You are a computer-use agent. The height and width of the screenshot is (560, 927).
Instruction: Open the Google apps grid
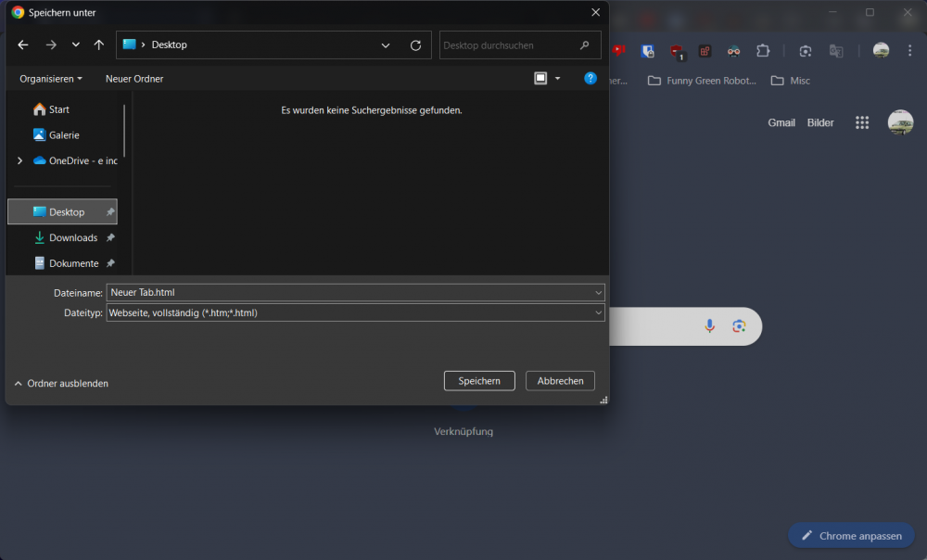[x=861, y=121]
